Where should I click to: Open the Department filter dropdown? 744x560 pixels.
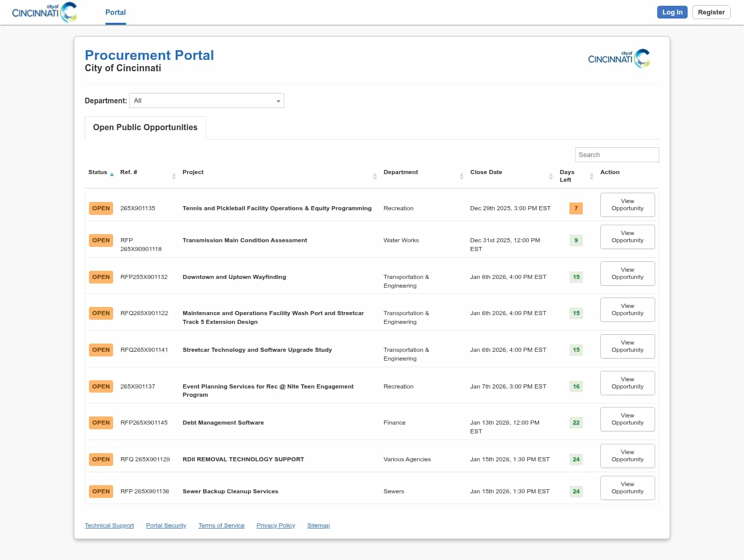pos(207,101)
